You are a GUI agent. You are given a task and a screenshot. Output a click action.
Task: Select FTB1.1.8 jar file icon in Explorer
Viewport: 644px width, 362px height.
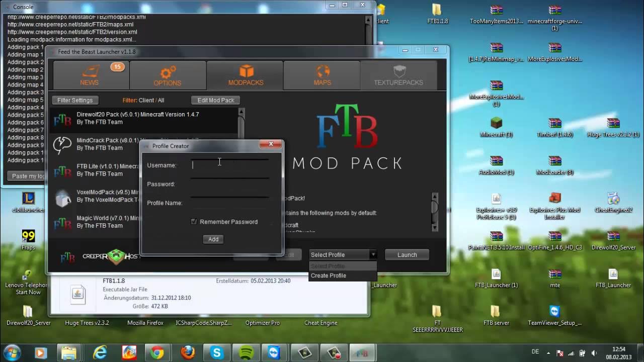(77, 295)
